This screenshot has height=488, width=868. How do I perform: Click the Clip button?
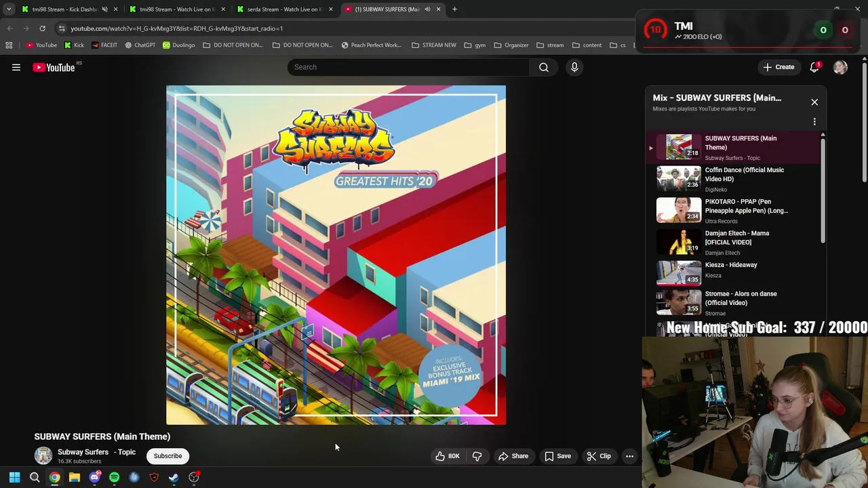point(599,456)
